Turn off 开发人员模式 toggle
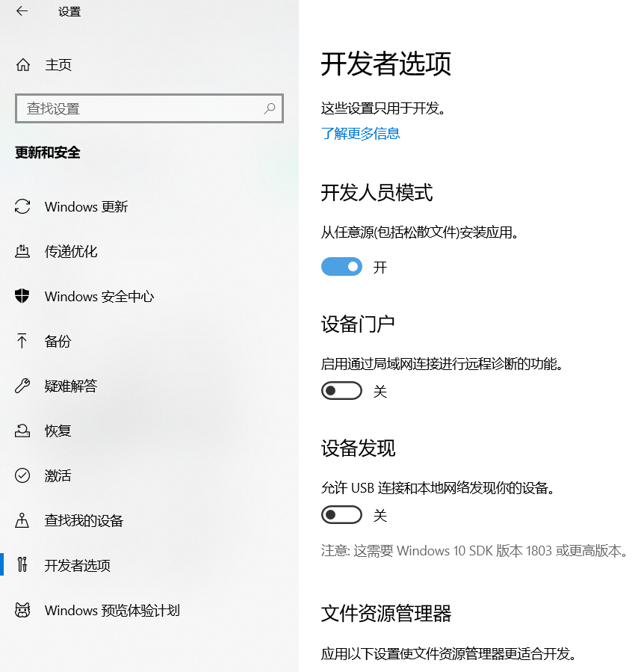 pos(341,267)
